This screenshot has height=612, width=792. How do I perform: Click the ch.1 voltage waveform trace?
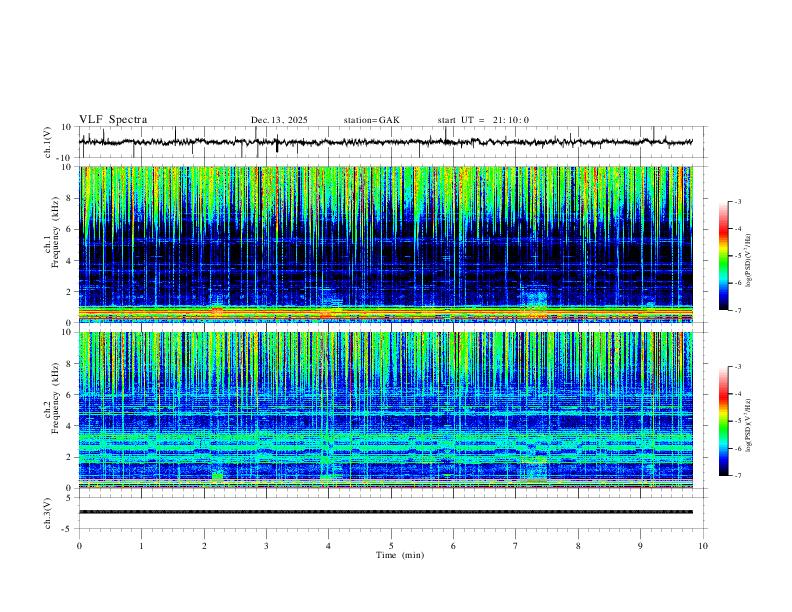[386, 142]
